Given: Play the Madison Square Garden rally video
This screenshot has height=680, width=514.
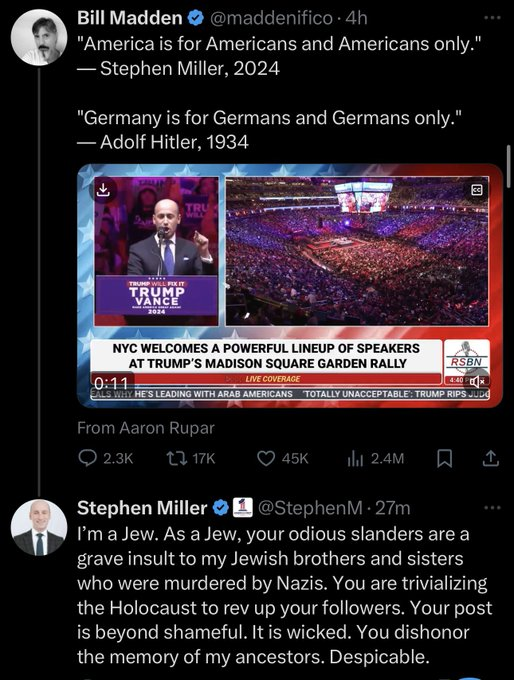Looking at the screenshot, I should pyautogui.click(x=290, y=285).
